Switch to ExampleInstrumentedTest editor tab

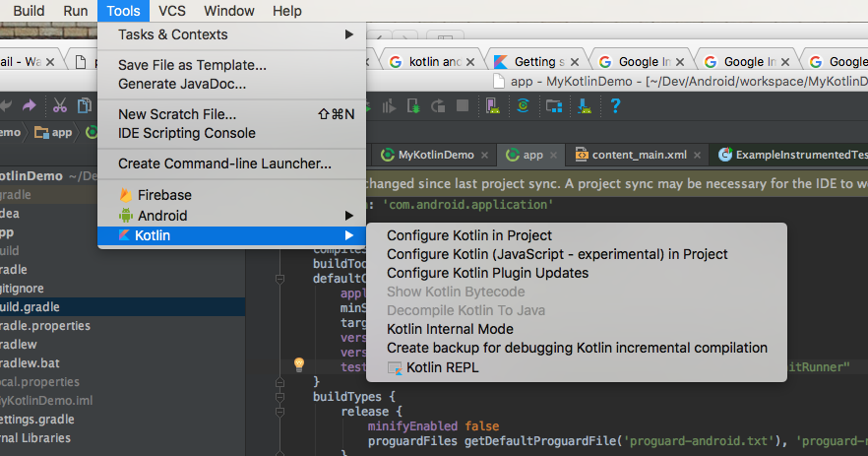pos(791,156)
